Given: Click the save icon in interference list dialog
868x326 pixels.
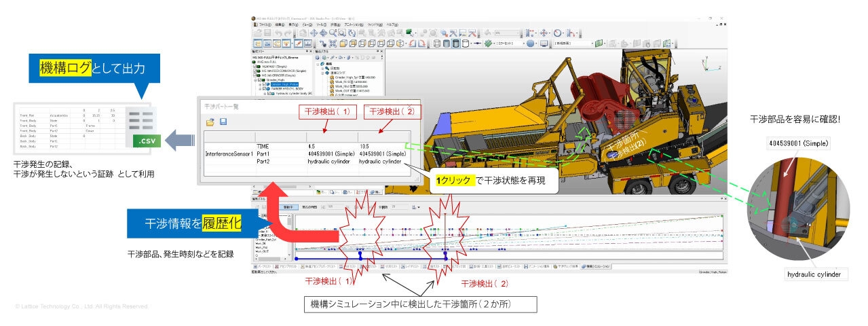Looking at the screenshot, I should [223, 122].
